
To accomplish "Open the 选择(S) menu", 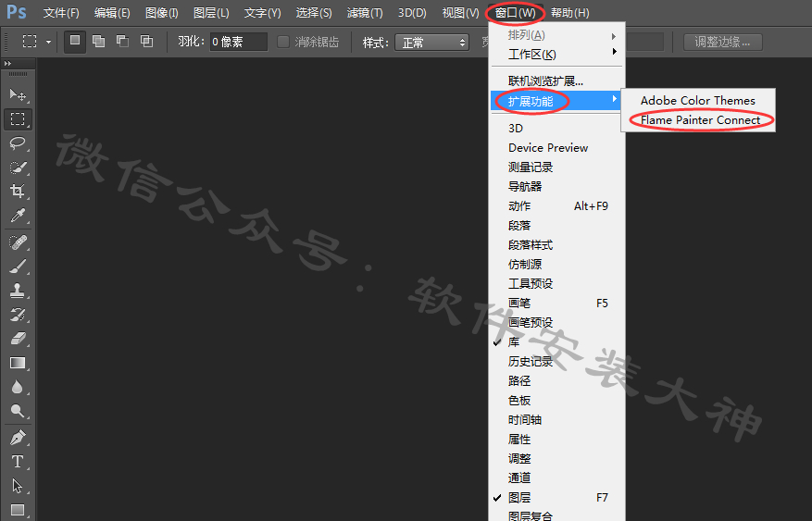I will [313, 13].
